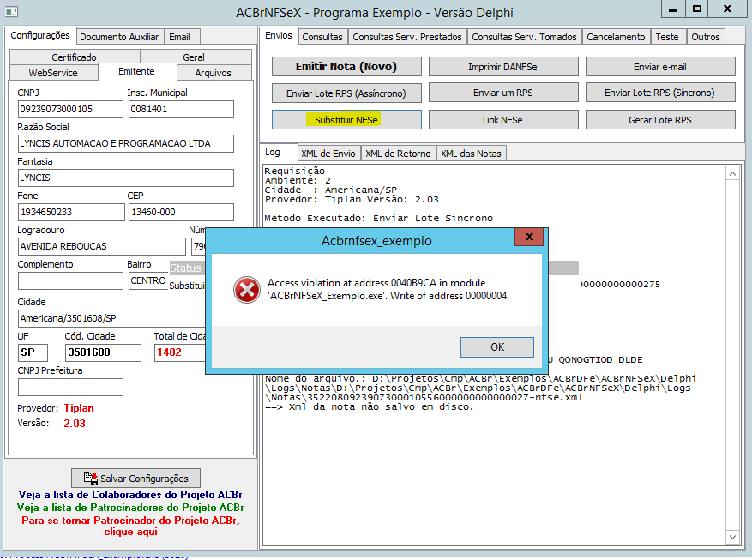Minimize the ACBrNFSeX main window

click(x=673, y=9)
